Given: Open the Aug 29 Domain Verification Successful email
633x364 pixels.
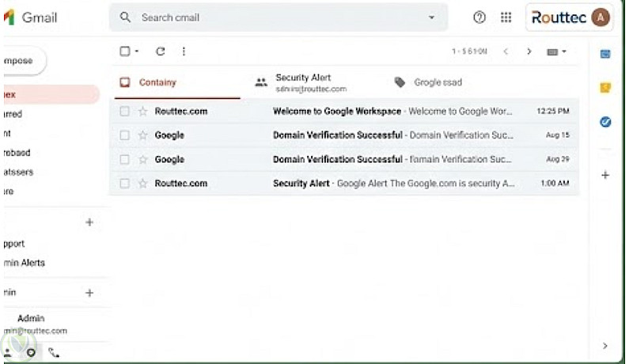Looking at the screenshot, I should (x=380, y=159).
